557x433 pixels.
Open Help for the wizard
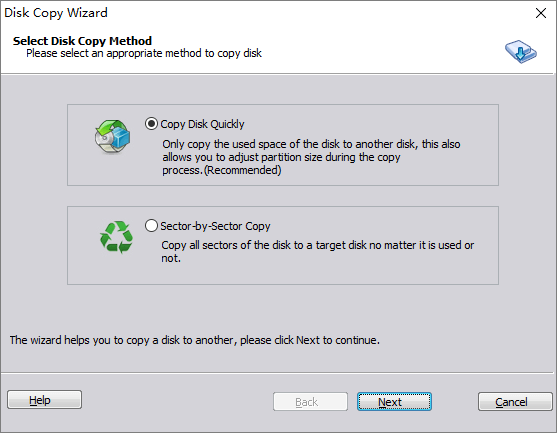click(44, 400)
